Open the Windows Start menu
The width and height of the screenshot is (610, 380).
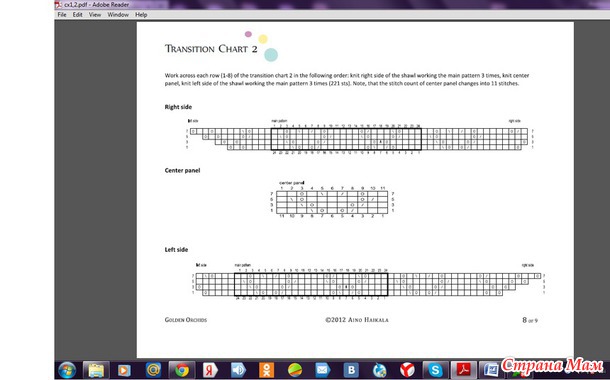tap(67, 370)
